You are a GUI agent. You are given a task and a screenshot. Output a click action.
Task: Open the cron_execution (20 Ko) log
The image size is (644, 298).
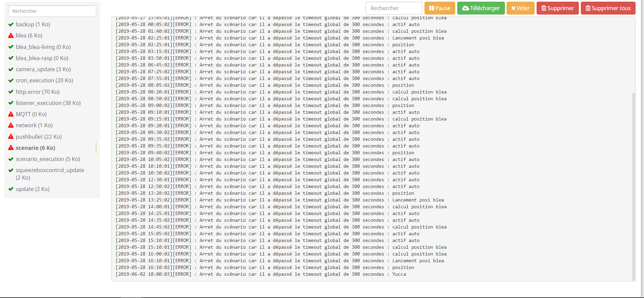[44, 80]
